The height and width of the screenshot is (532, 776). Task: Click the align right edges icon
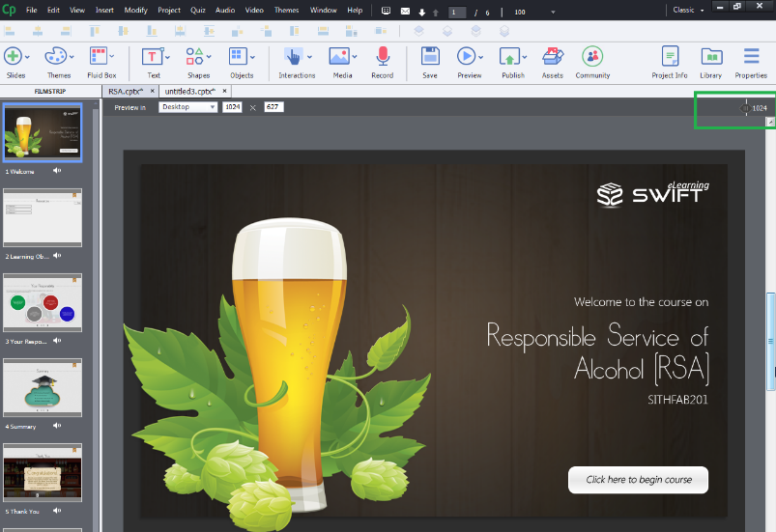[x=66, y=32]
